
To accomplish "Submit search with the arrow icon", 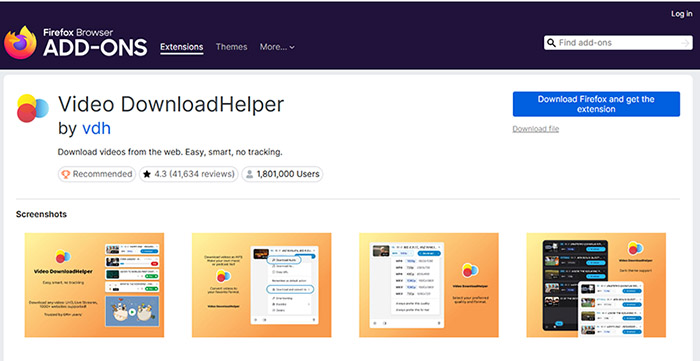I will pos(685,43).
